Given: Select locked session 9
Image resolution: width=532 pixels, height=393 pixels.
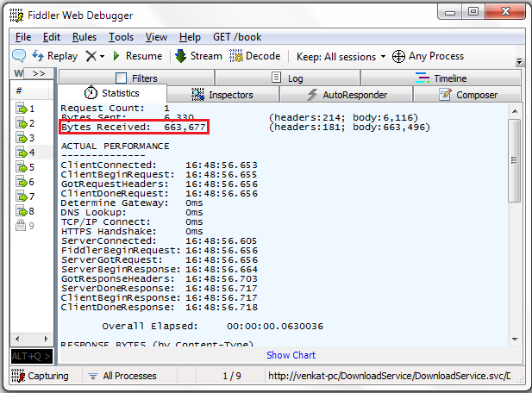Looking at the screenshot, I should click(x=31, y=226).
